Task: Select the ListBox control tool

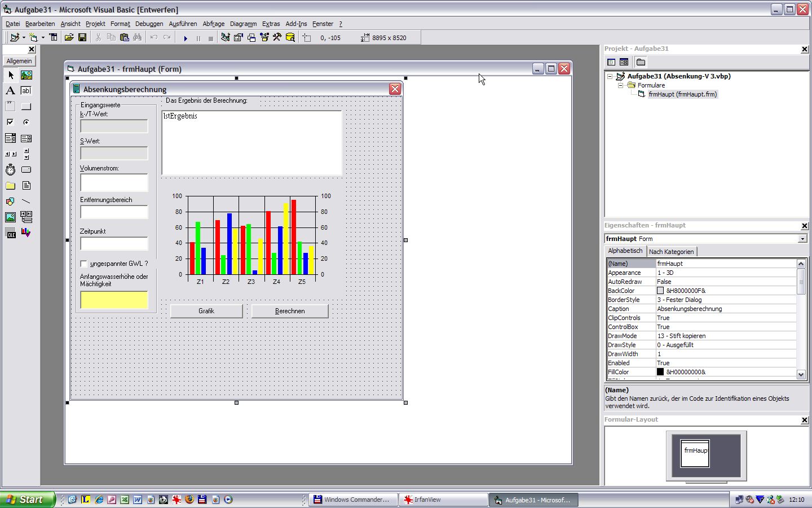Action: click(27, 138)
